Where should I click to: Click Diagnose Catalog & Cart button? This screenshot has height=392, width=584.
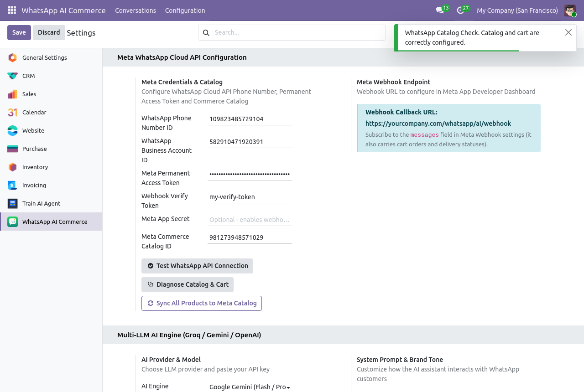[x=188, y=284]
